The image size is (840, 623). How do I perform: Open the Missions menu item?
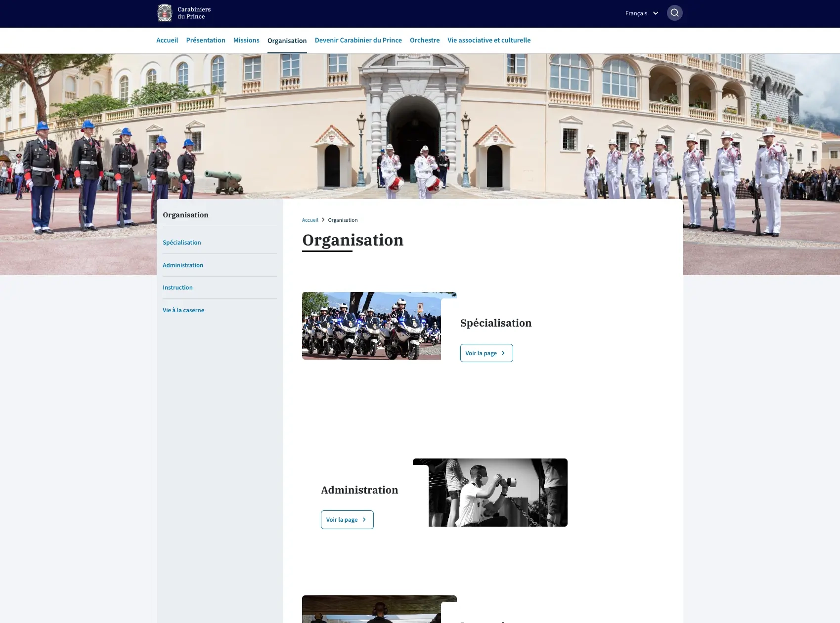tap(246, 41)
